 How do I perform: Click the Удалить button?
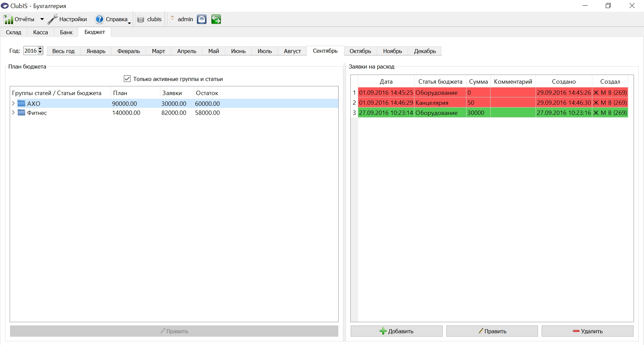tap(587, 331)
